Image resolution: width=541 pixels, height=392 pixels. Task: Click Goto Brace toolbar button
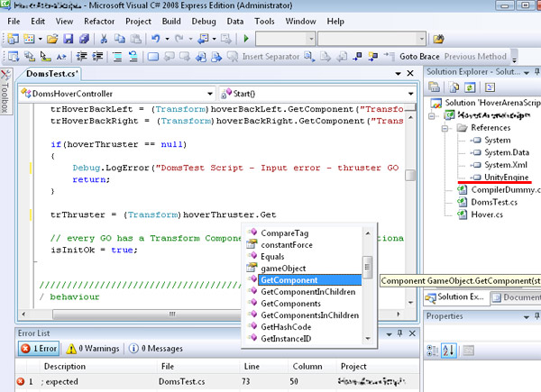419,57
